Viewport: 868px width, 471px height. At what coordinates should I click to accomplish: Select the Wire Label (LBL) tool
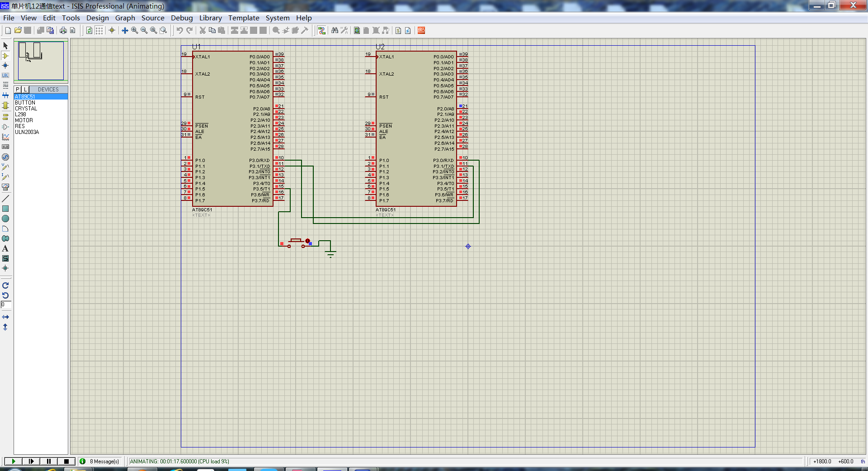click(x=5, y=76)
